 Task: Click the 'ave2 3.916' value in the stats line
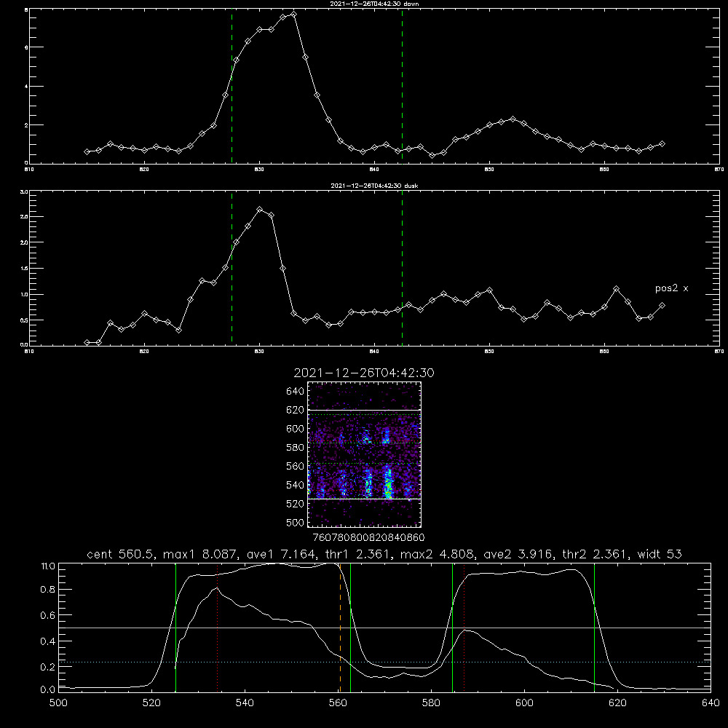coord(517,554)
